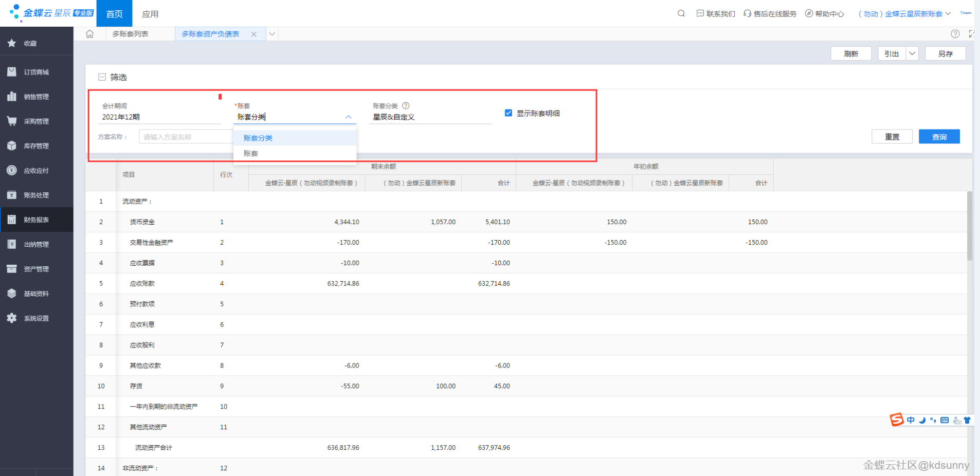Open 库存管理 in the sidebar

point(36,146)
